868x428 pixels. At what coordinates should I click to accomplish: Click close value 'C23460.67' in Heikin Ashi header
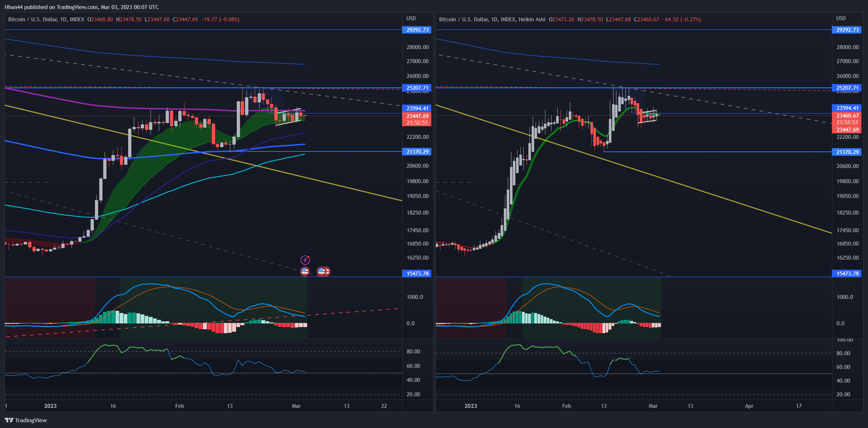coord(647,19)
